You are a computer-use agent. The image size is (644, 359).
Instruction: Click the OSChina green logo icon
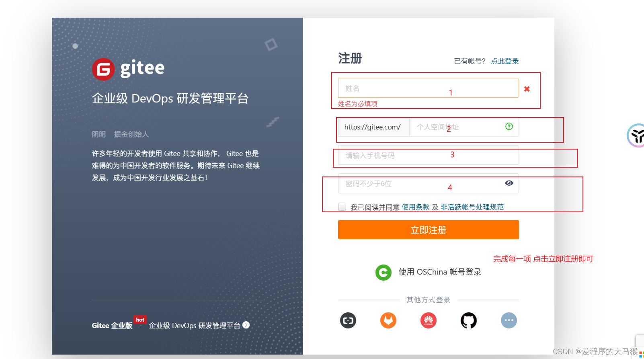384,273
